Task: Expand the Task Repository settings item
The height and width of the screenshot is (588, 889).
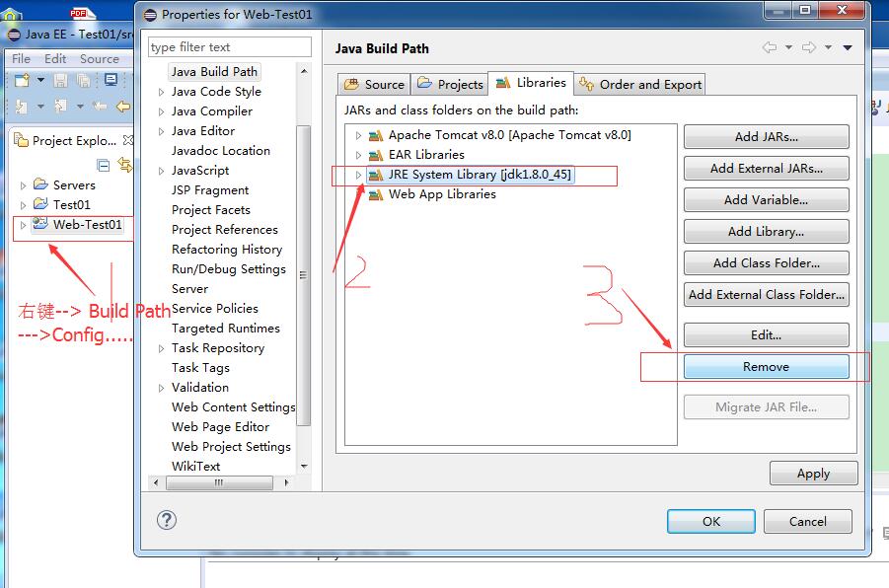Action: (163, 347)
